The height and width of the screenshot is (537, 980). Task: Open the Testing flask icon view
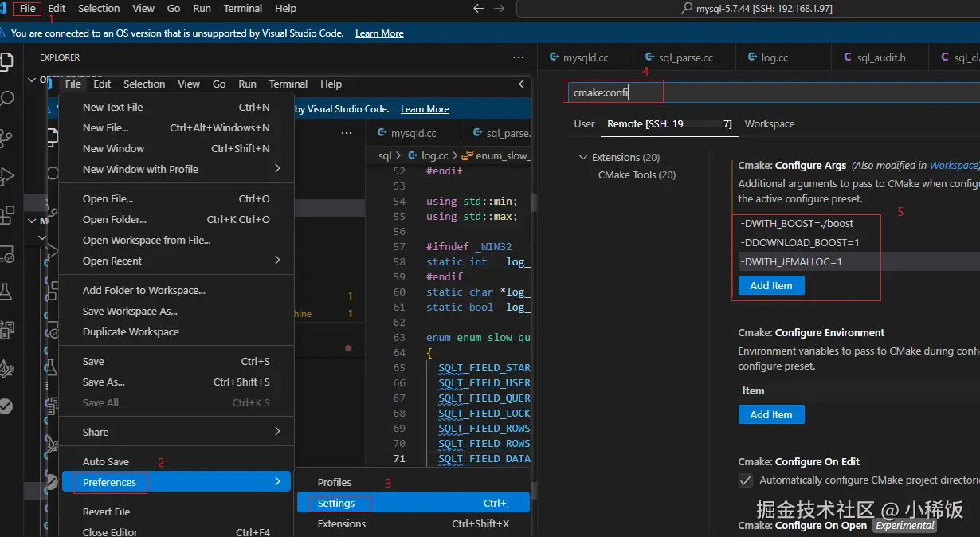(7, 292)
